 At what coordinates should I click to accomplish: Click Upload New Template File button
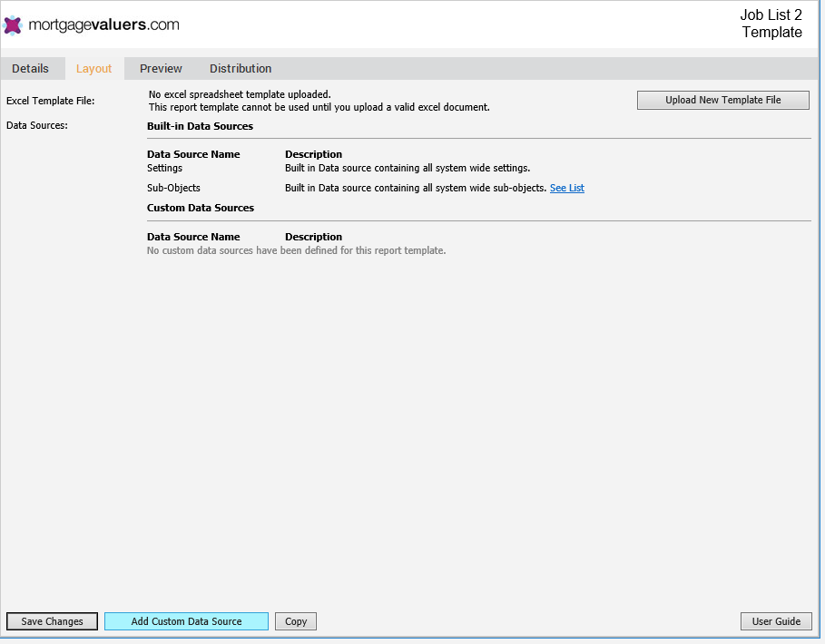[x=723, y=100]
